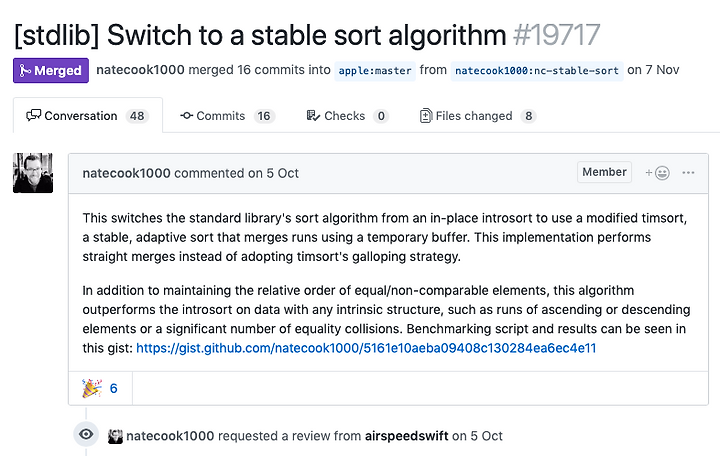720x456 pixels.
Task: Click the eye review-request timeline icon
Action: [x=86, y=434]
